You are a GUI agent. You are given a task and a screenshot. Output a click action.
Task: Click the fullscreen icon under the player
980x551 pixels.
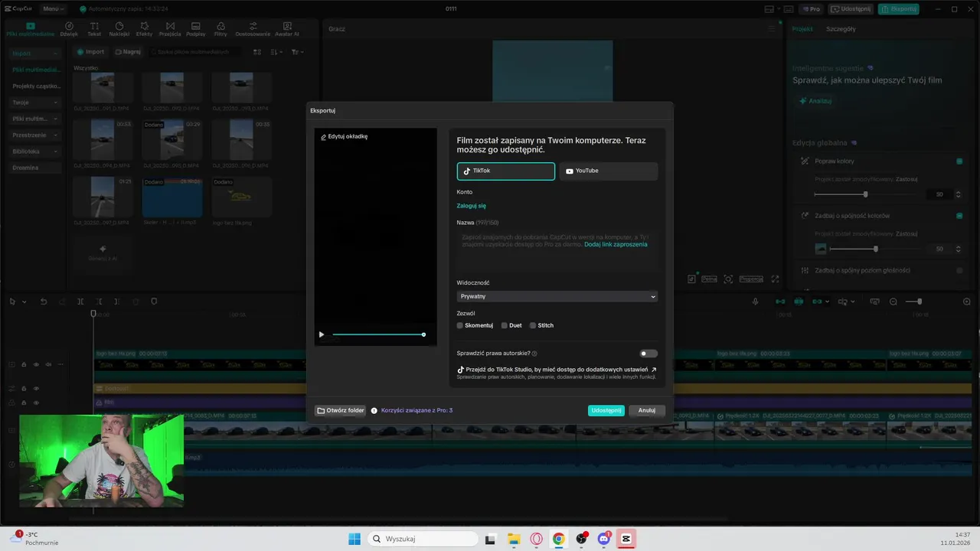[x=775, y=279]
